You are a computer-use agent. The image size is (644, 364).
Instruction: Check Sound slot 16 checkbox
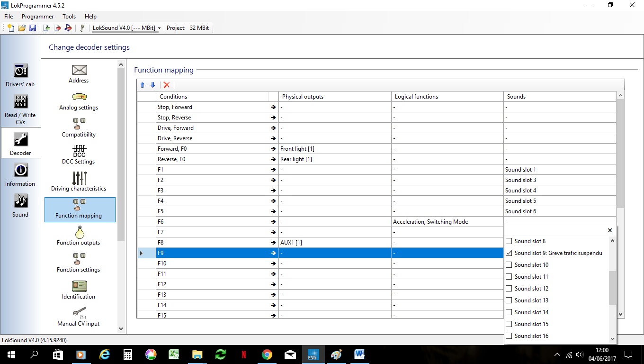pos(509,336)
